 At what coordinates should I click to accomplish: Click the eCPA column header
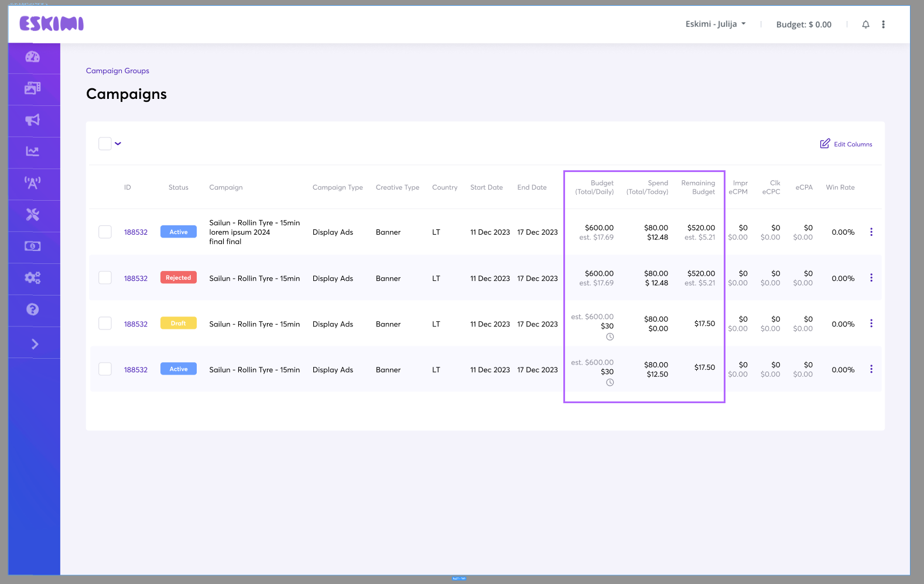point(804,187)
